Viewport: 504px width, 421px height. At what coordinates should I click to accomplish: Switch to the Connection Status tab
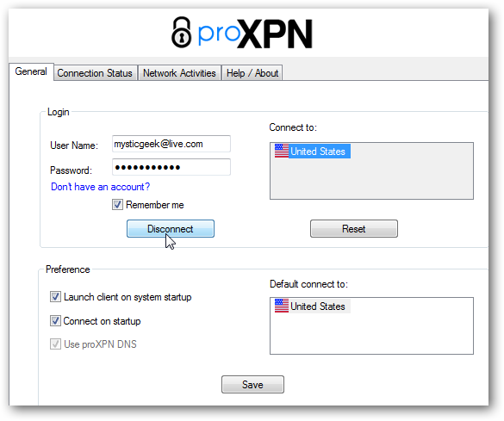pos(95,73)
